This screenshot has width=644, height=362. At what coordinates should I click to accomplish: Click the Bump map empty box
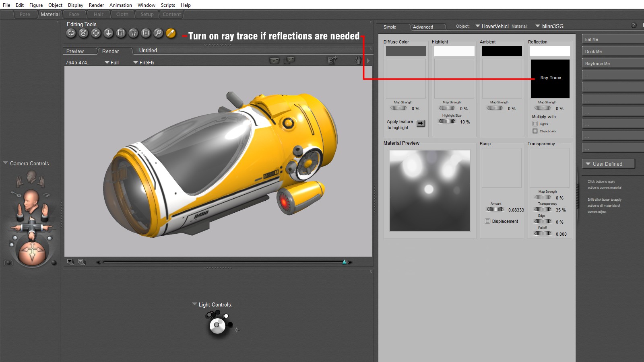click(x=502, y=168)
